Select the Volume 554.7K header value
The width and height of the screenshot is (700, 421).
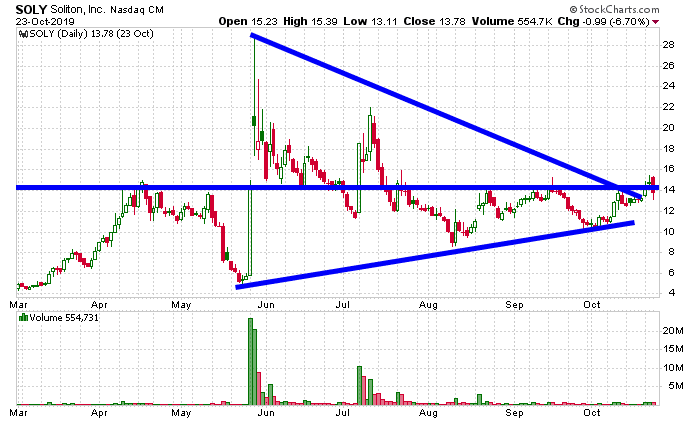click(x=513, y=21)
